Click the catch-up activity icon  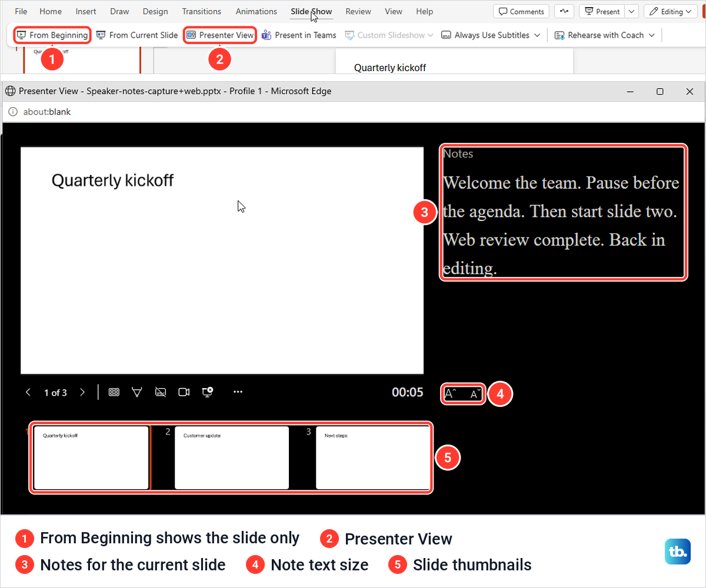coord(565,11)
